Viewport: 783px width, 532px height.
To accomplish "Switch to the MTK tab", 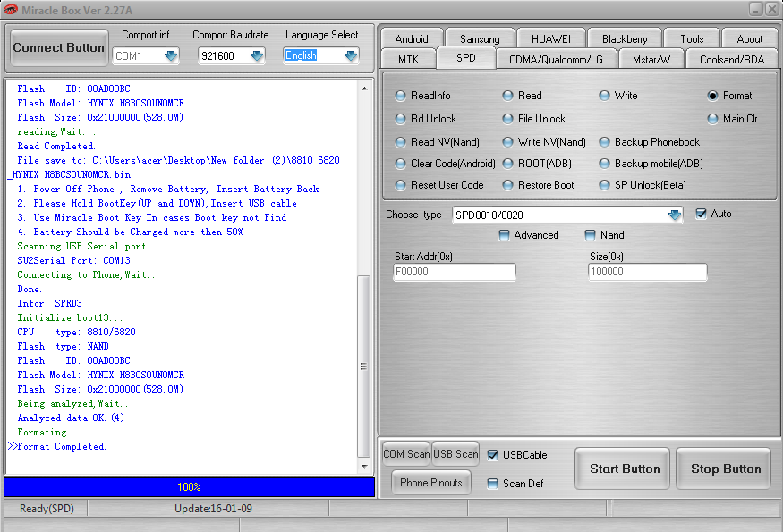I will point(408,59).
